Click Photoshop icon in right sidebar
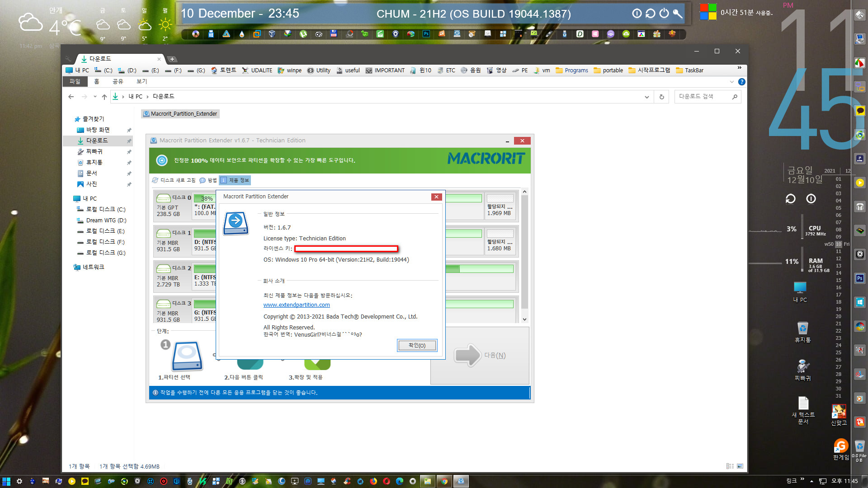Viewport: 868px width, 488px height. click(x=859, y=278)
